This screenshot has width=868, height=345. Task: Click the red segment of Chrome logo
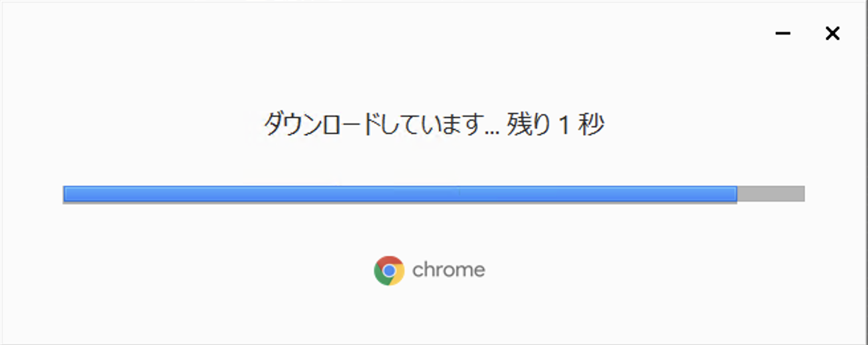point(390,261)
